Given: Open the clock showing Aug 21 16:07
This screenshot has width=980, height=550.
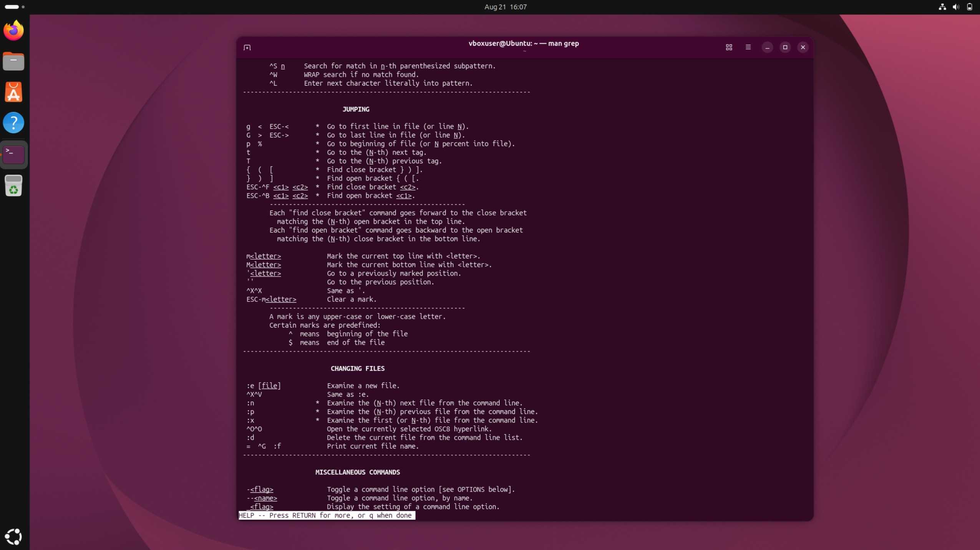Looking at the screenshot, I should (505, 7).
